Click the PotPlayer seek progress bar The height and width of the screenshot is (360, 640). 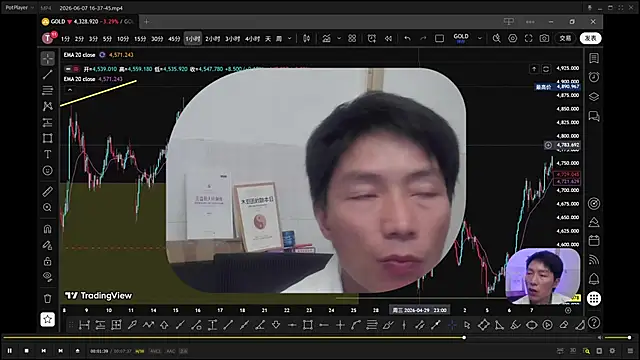(298, 338)
